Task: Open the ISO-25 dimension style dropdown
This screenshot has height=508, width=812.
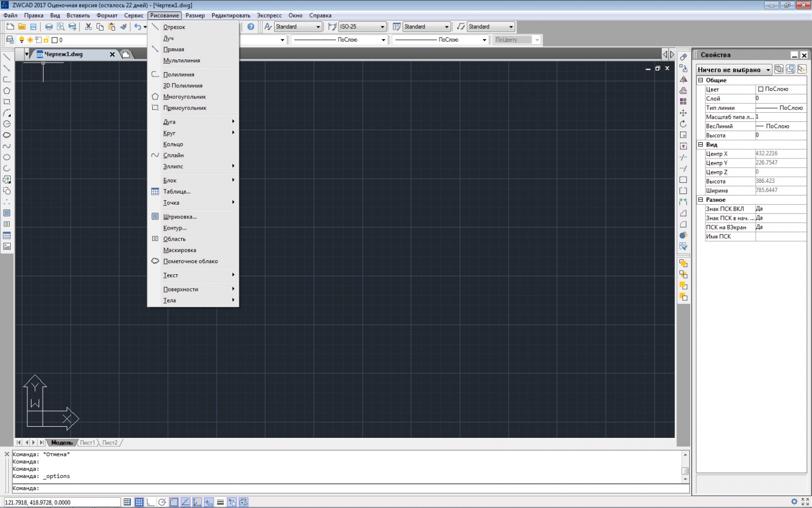Action: point(362,26)
